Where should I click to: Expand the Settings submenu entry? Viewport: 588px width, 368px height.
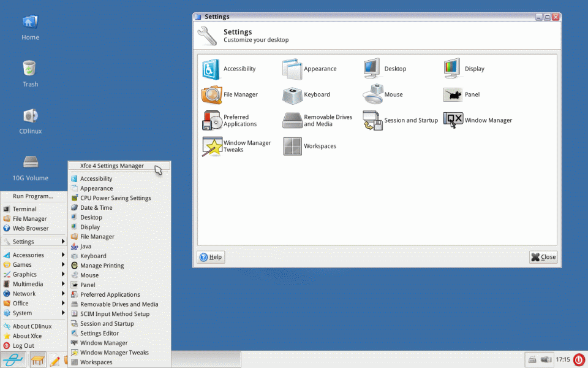(x=34, y=242)
